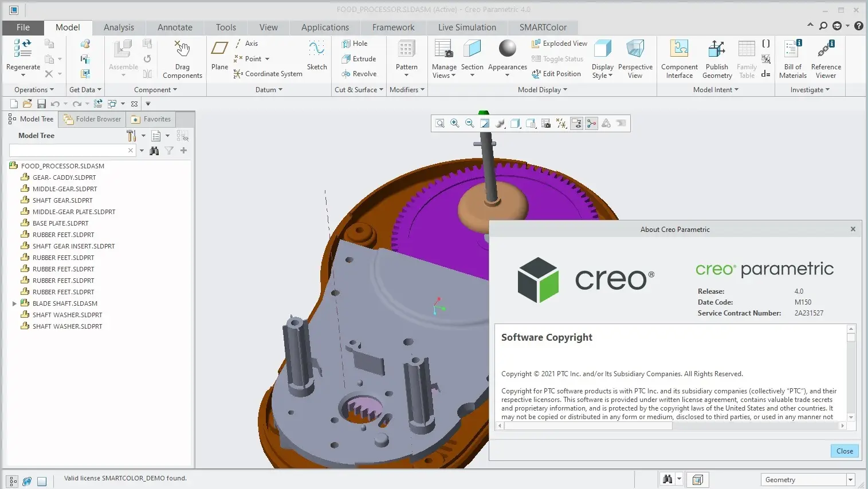The image size is (868, 489).
Task: Create a datum Plane
Action: [219, 56]
